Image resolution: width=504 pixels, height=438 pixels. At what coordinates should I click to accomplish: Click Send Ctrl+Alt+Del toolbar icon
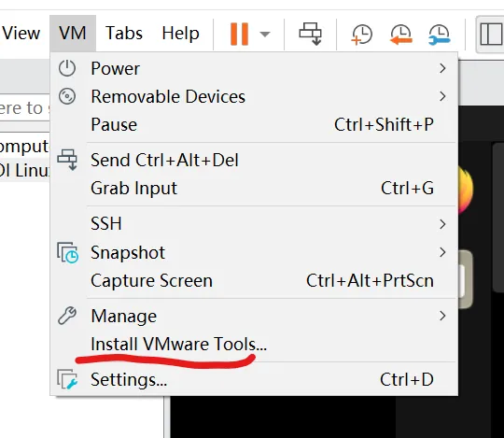coord(310,34)
